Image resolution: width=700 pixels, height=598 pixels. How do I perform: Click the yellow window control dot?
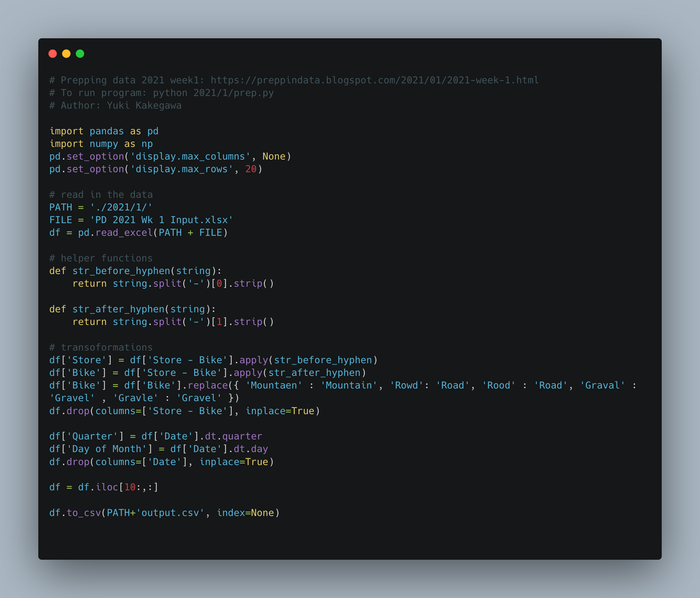point(67,54)
